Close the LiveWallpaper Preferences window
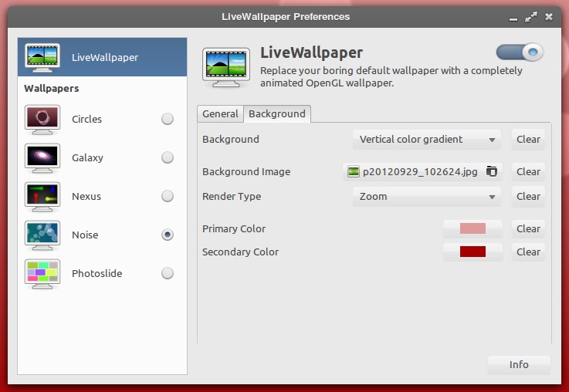569x392 pixels. 549,17
